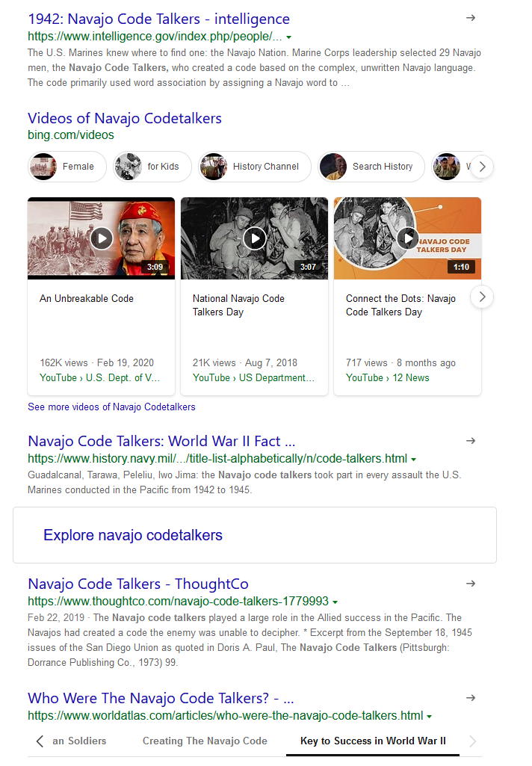The image size is (532, 766).
Task: Click the arrow icon beside the worldatlas result
Action: [471, 697]
